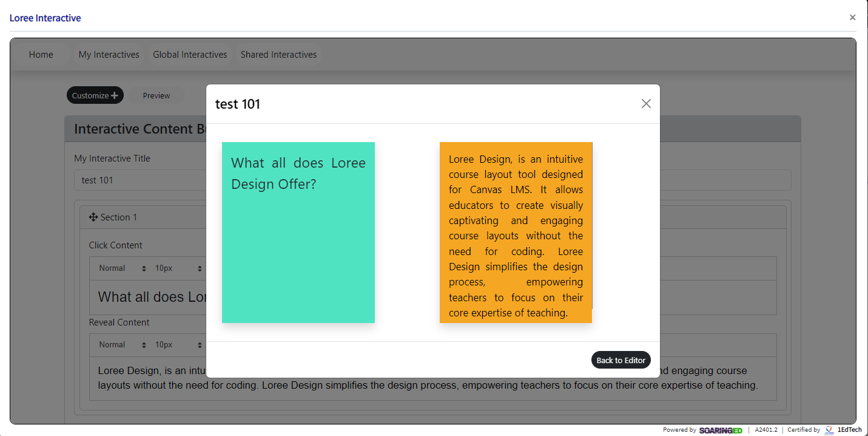Click the 1EdTech certified logo

[x=844, y=430]
